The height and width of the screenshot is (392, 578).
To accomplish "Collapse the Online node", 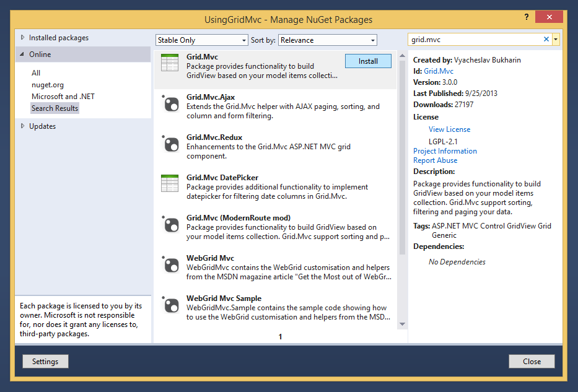I will [22, 54].
